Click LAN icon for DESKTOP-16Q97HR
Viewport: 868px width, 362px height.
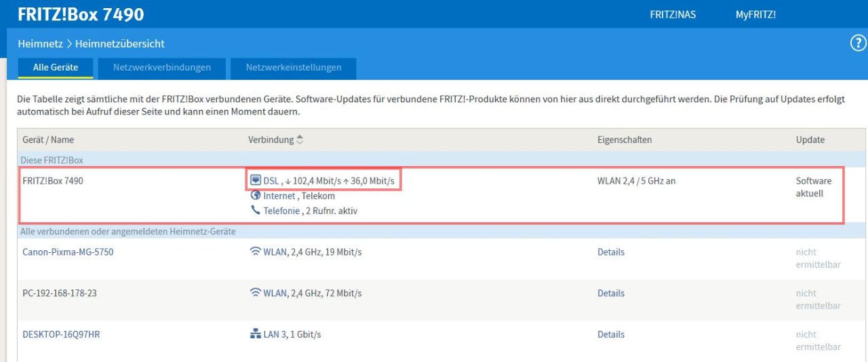256,334
